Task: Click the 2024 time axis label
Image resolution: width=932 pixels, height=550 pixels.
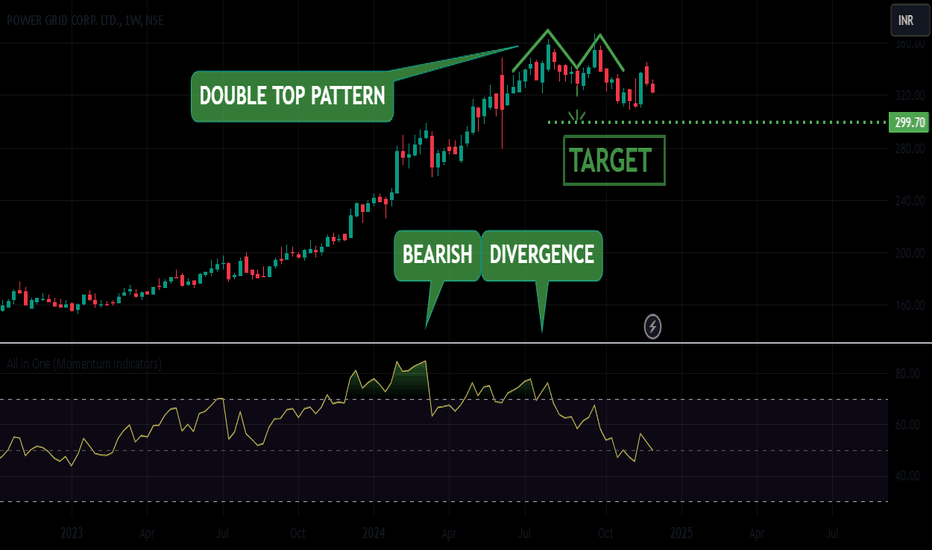Action: pyautogui.click(x=374, y=533)
